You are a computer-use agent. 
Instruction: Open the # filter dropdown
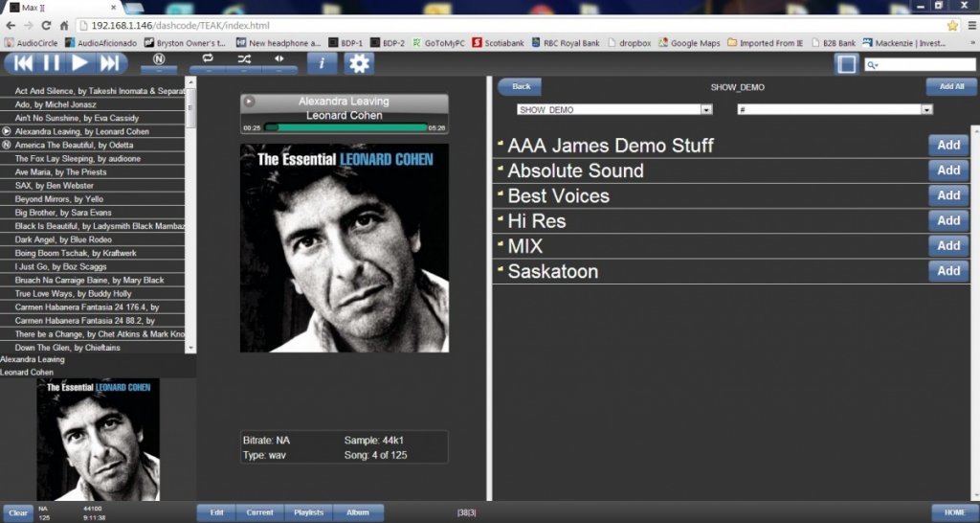[835, 109]
